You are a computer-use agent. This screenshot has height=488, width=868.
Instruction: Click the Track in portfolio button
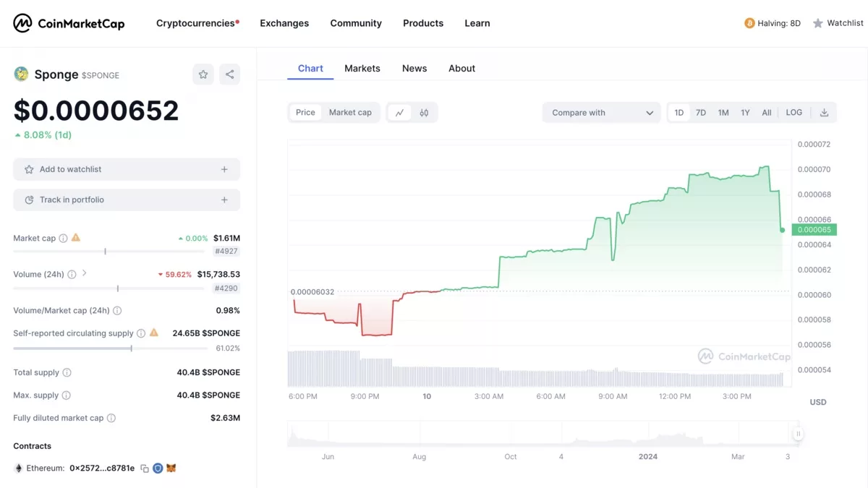[x=127, y=200]
